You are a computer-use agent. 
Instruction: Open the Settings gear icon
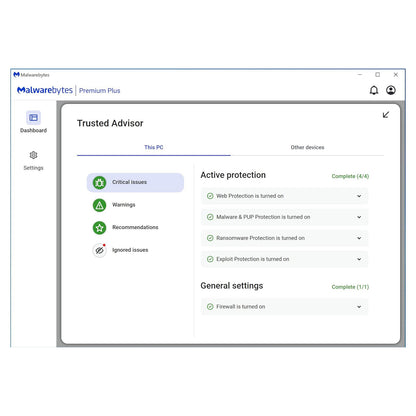pyautogui.click(x=33, y=155)
